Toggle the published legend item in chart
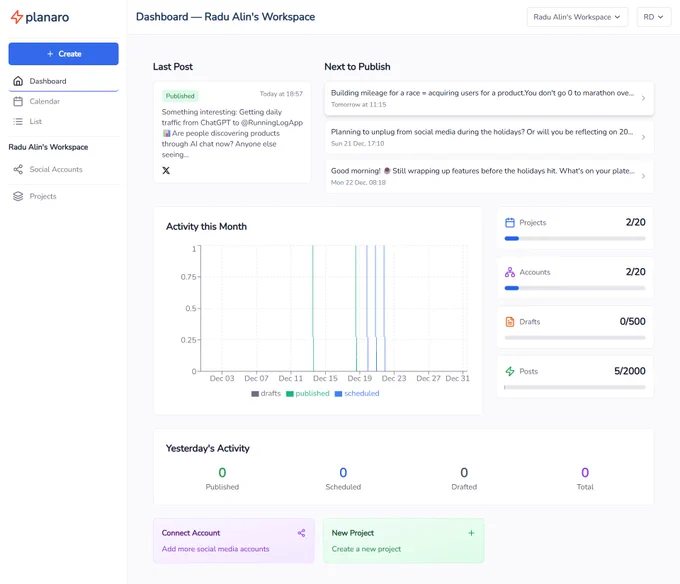Viewport: 680px width, 584px height. point(308,394)
